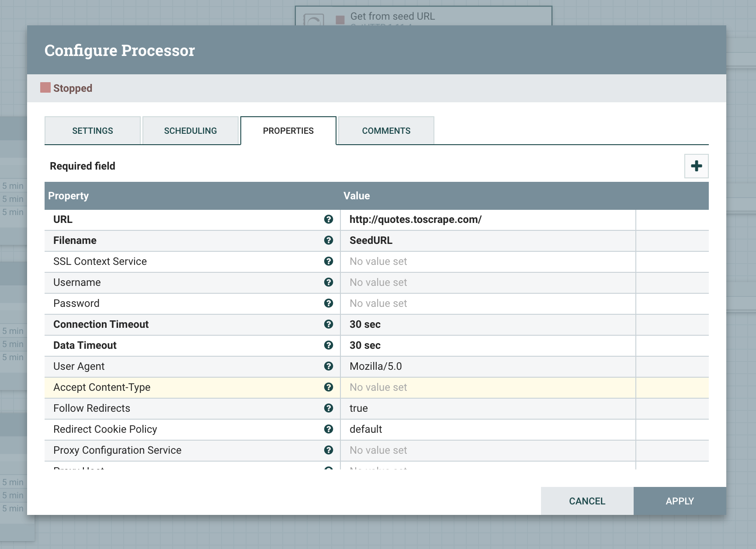The image size is (756, 549).
Task: Open help tooltip for SSL Context Service
Action: [329, 261]
